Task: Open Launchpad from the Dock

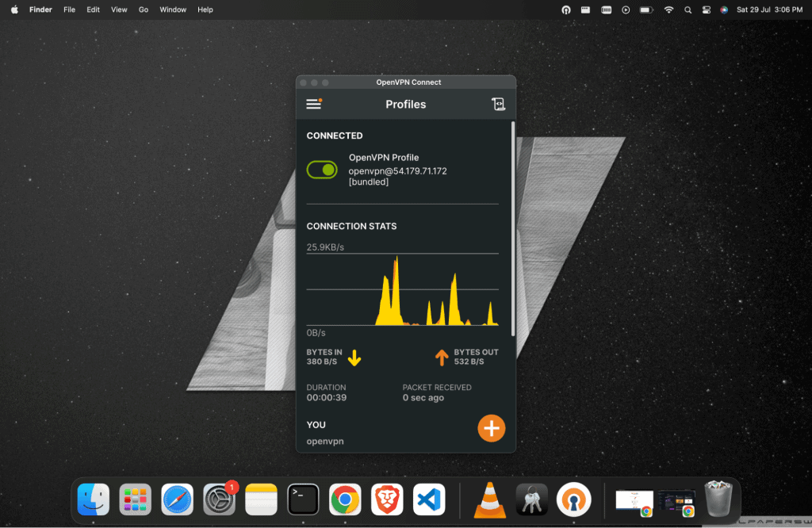Action: (x=135, y=499)
